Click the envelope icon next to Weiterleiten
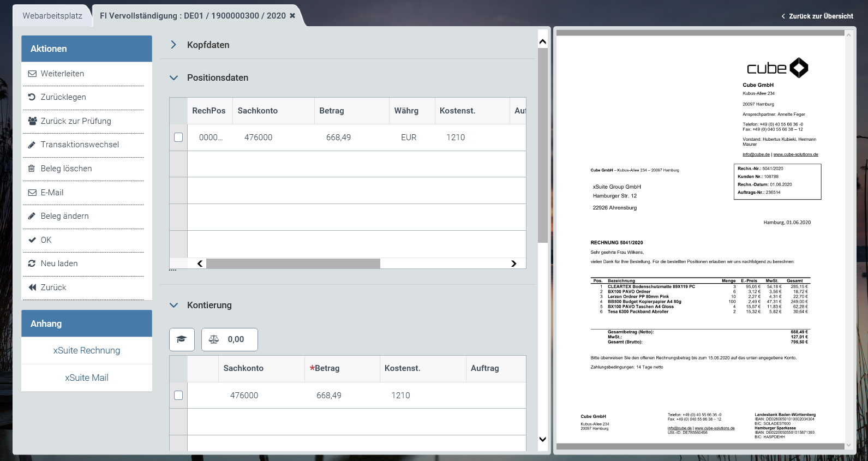868x461 pixels. pos(32,74)
